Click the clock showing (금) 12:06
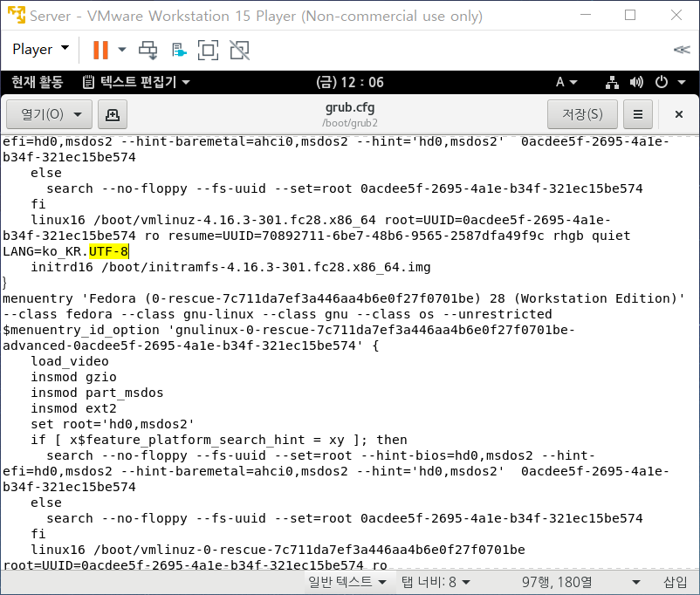This screenshot has height=595, width=700. pos(349,82)
